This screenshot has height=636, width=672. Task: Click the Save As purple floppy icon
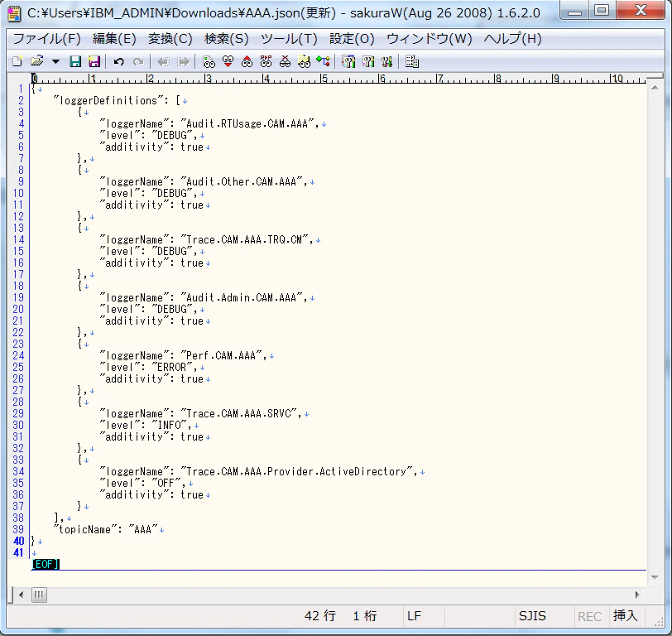tap(94, 61)
